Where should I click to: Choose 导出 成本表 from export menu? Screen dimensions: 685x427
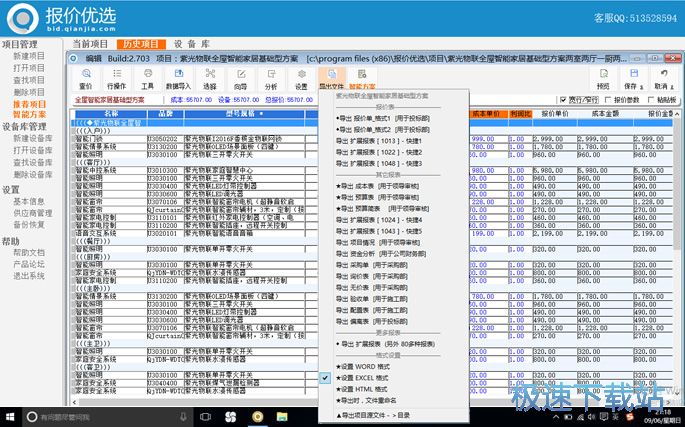coord(366,185)
